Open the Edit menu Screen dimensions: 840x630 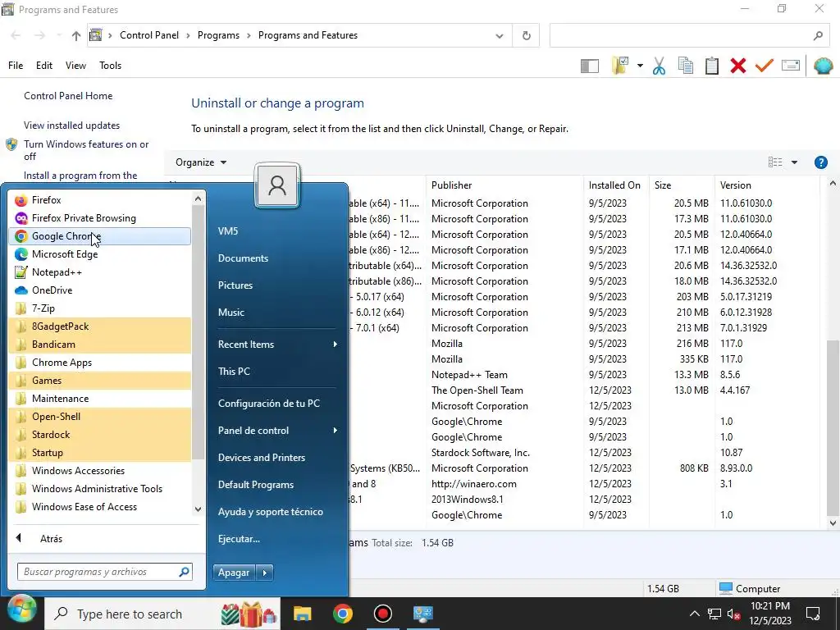point(44,66)
